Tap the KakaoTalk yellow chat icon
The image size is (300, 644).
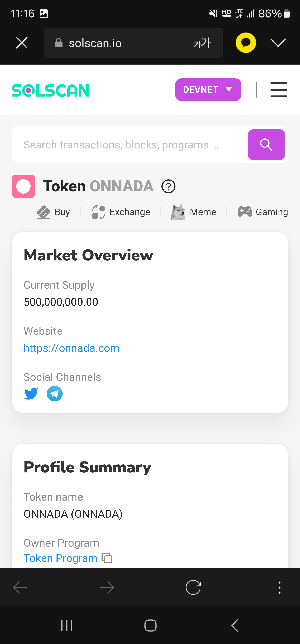(x=246, y=43)
